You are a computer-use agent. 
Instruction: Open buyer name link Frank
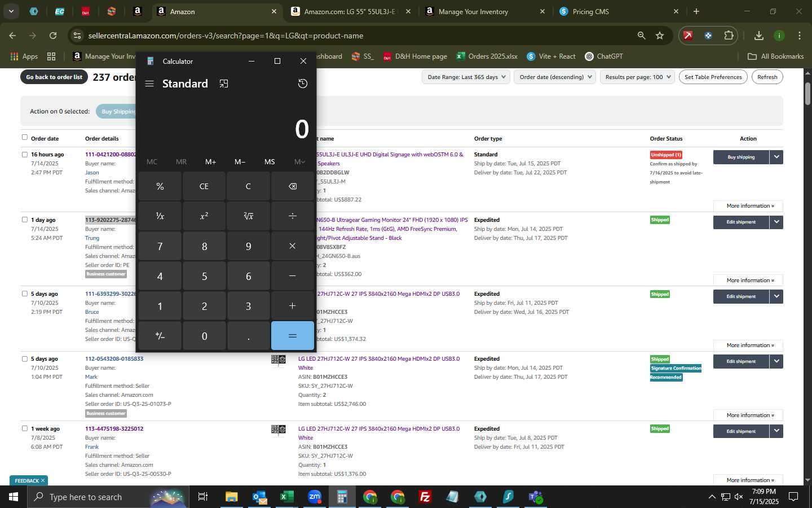[x=92, y=447]
